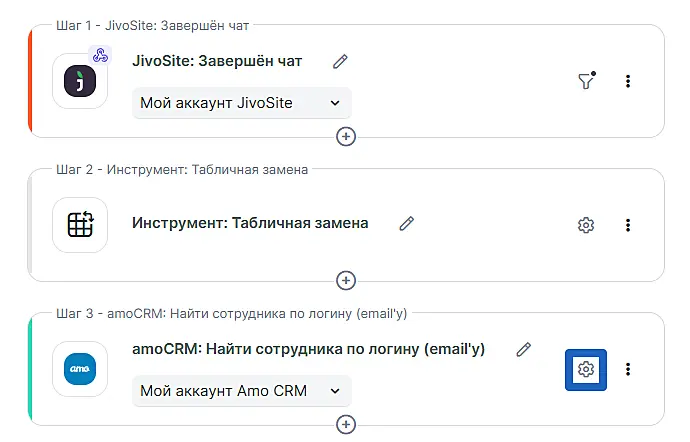690x442 pixels.
Task: Add a step after the amoCRM step
Action: [346, 424]
